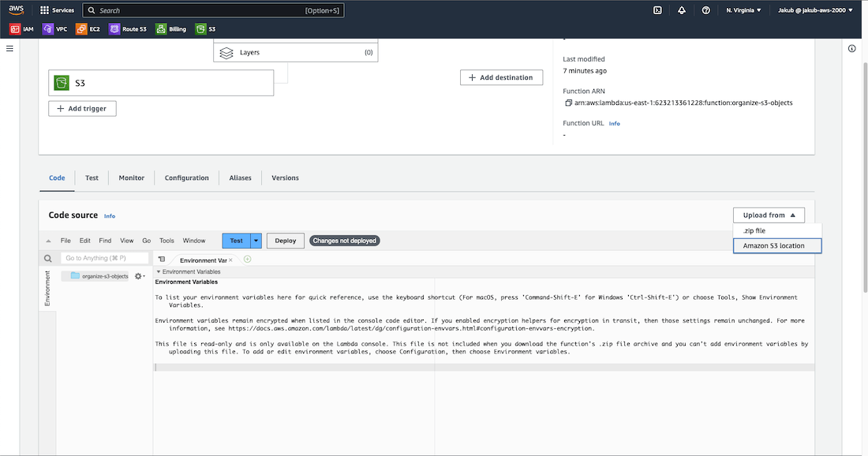Open the Tools menu in editor
Image resolution: width=868 pixels, height=456 pixels.
tap(166, 241)
